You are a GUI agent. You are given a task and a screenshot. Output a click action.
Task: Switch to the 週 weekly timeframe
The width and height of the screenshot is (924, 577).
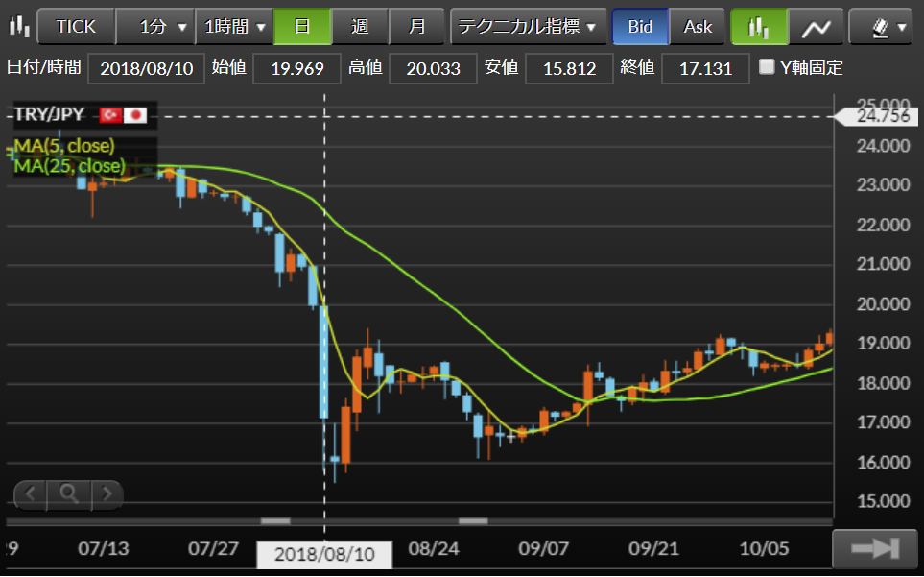pyautogui.click(x=360, y=27)
